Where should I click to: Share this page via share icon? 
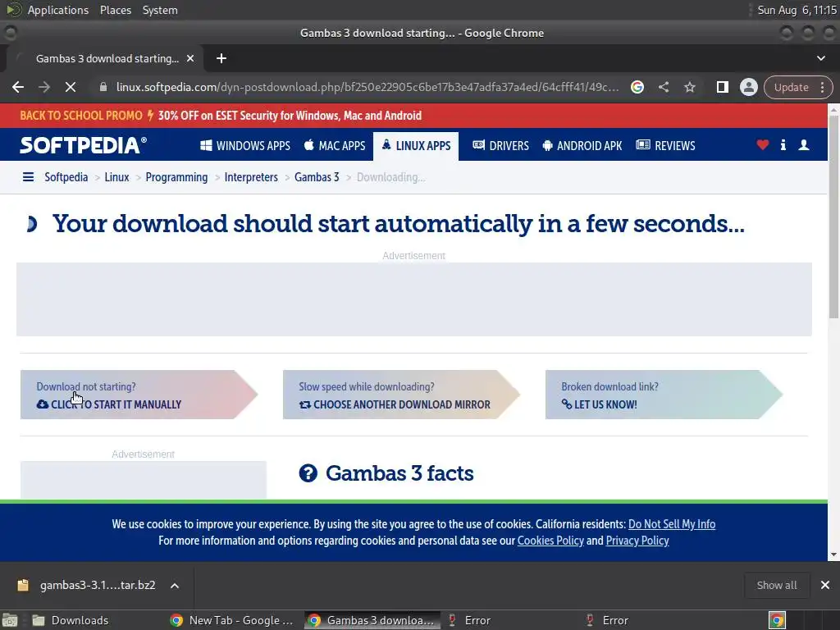[664, 87]
